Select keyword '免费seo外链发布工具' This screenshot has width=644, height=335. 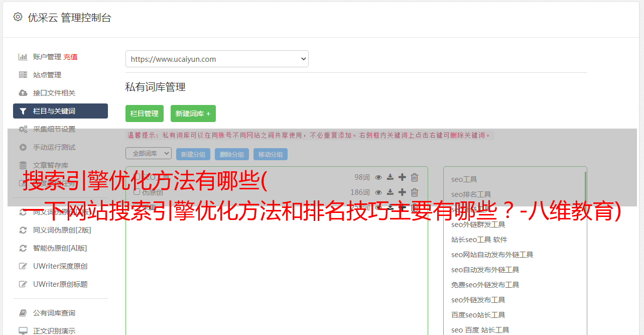[x=485, y=285]
